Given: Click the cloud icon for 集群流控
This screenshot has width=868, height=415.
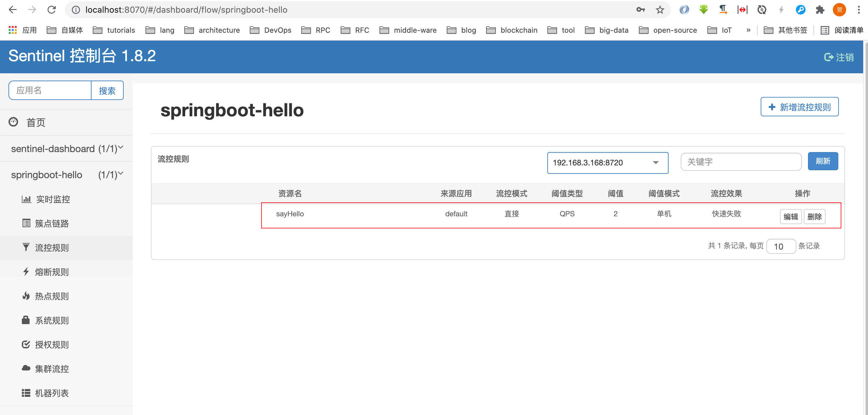Looking at the screenshot, I should click(x=26, y=368).
